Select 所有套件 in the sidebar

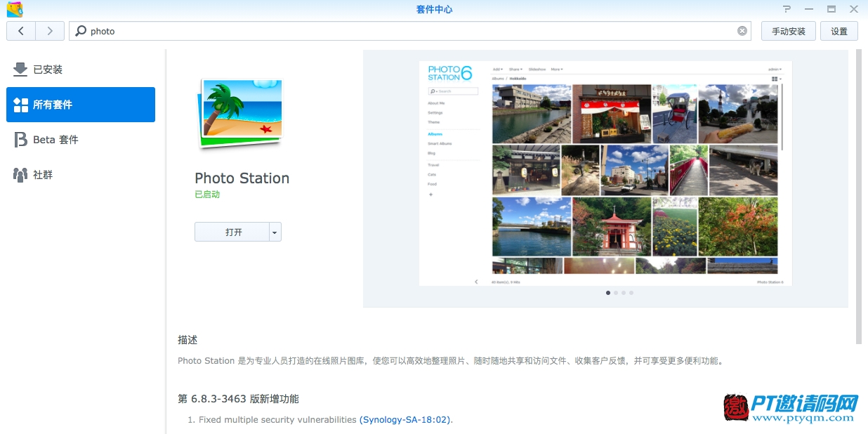[x=81, y=105]
